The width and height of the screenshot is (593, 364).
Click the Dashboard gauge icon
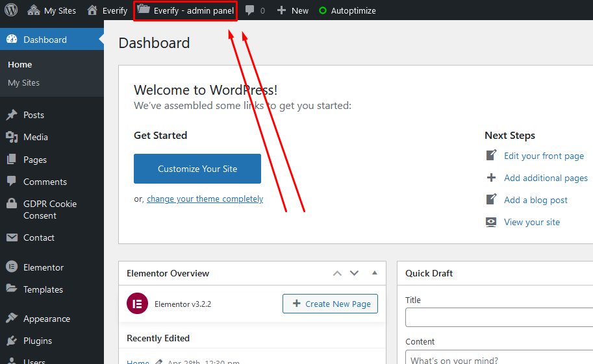click(x=12, y=39)
